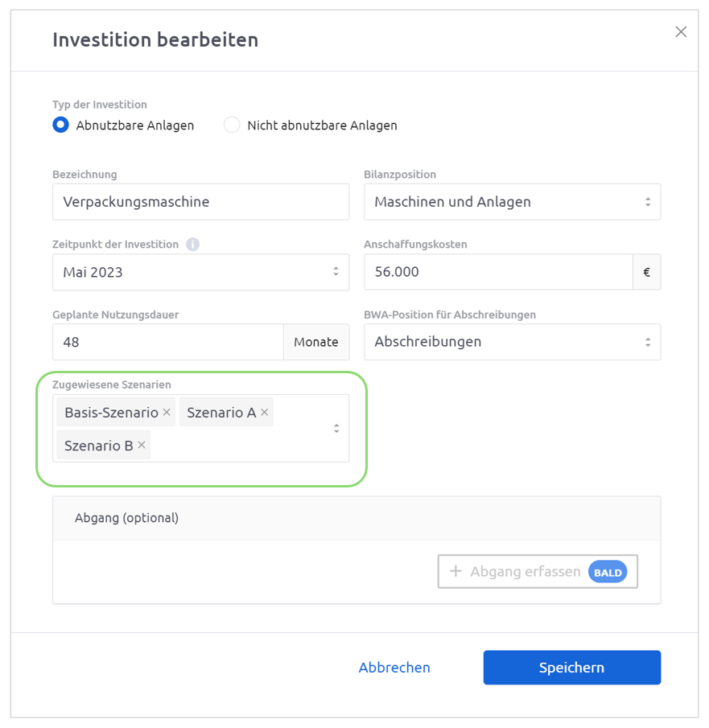Click into the Anschaffungskosten field
The image size is (709, 728).
tap(498, 272)
